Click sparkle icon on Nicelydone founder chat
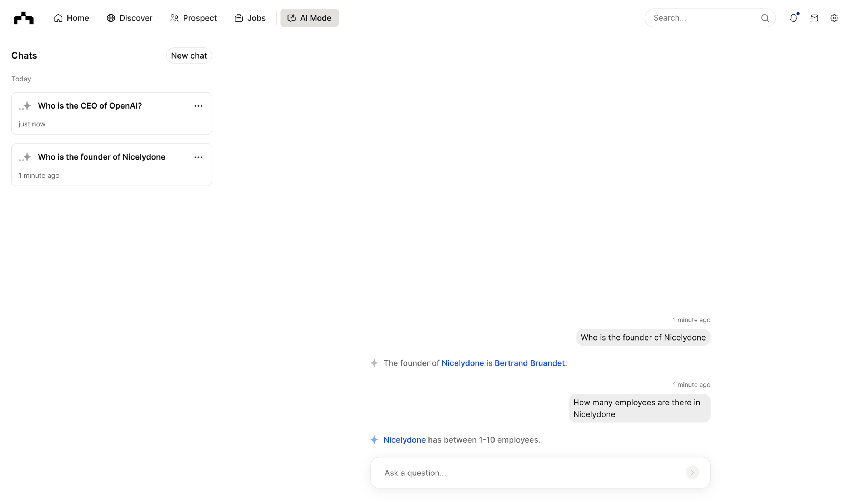 pyautogui.click(x=25, y=157)
